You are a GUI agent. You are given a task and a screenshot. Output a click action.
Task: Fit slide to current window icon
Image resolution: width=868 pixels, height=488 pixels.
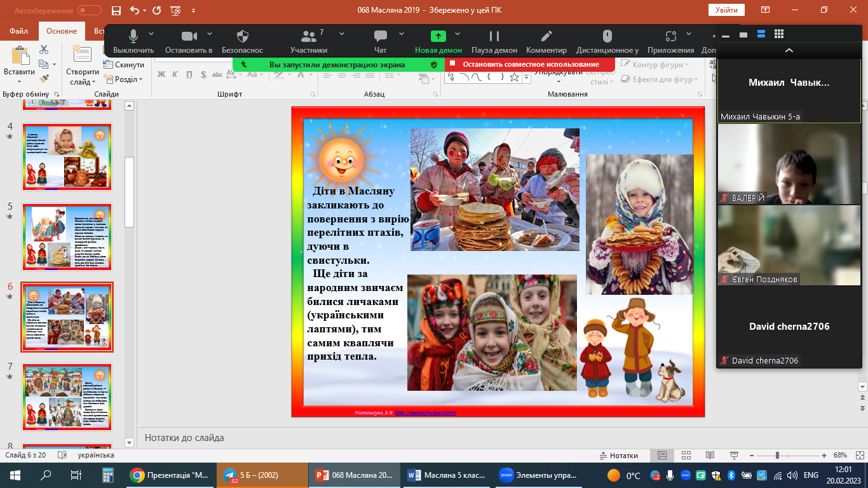point(858,456)
